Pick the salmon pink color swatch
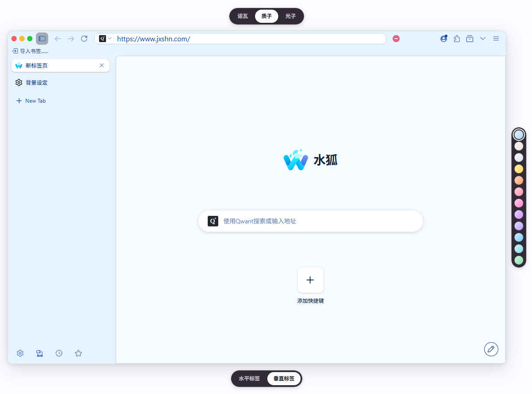Viewport: 532px width, 394px height. pyautogui.click(x=519, y=192)
